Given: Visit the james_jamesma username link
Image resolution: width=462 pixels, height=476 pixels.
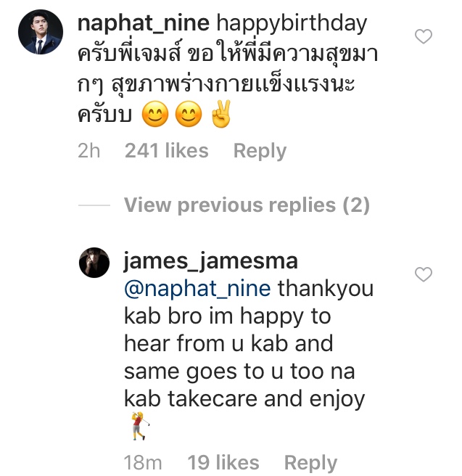Looking at the screenshot, I should 211,260.
